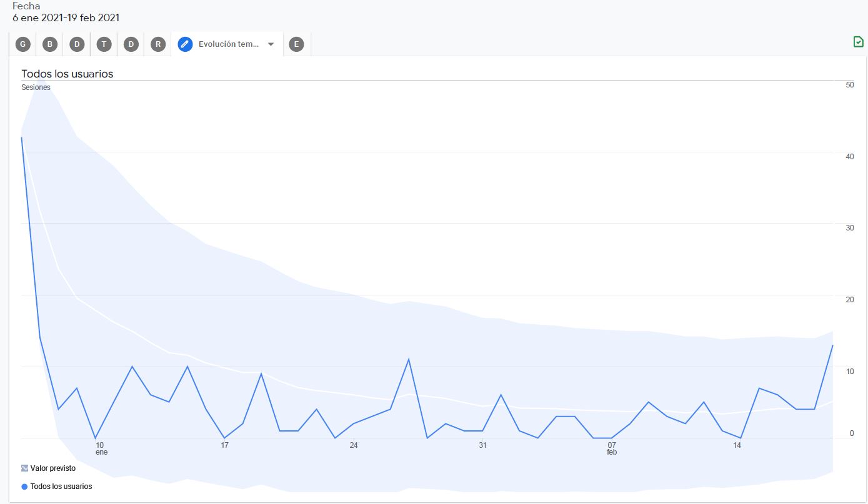The height and width of the screenshot is (504, 868).
Task: Click the blue pencil edit icon
Action: [185, 44]
